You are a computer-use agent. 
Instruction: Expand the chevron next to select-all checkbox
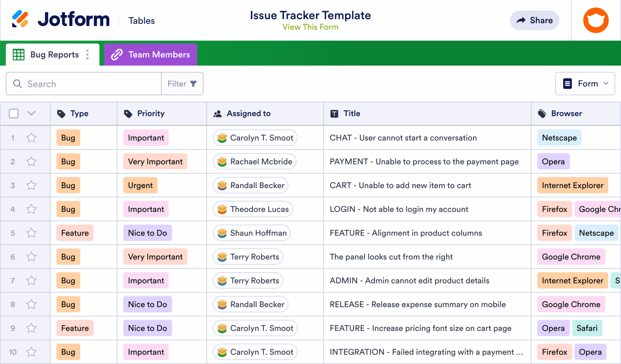click(x=31, y=113)
